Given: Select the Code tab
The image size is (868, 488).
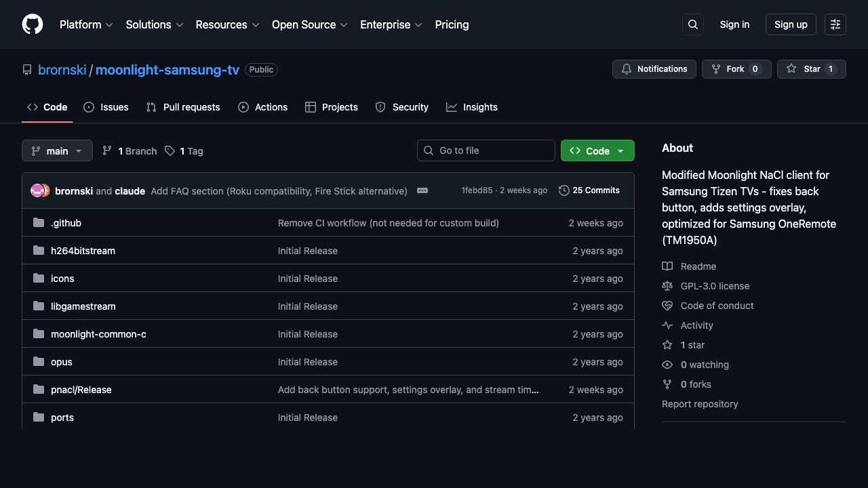Looking at the screenshot, I should point(47,107).
